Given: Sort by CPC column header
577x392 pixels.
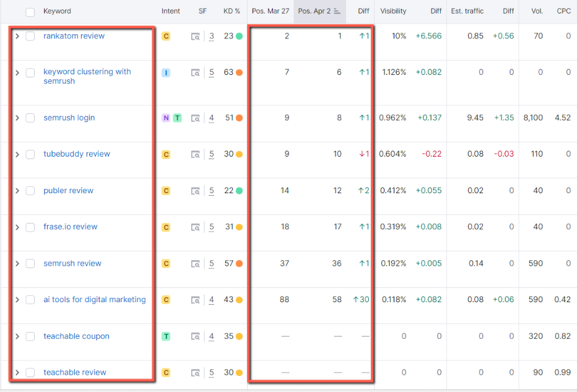Looking at the screenshot, I should pos(564,11).
